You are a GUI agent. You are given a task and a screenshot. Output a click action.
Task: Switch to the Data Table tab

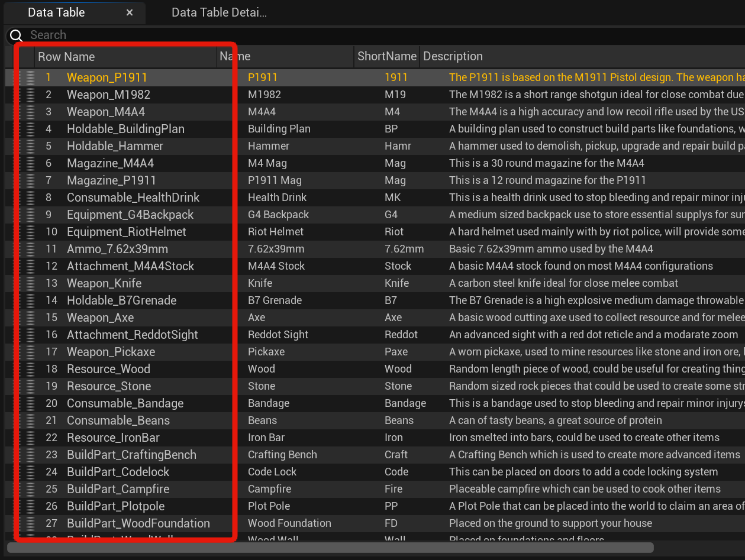click(x=56, y=12)
